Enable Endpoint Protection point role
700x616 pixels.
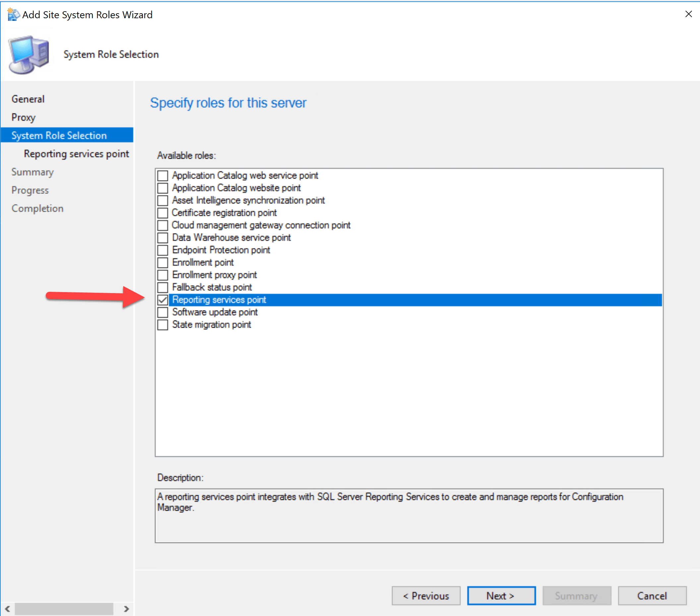pos(163,250)
